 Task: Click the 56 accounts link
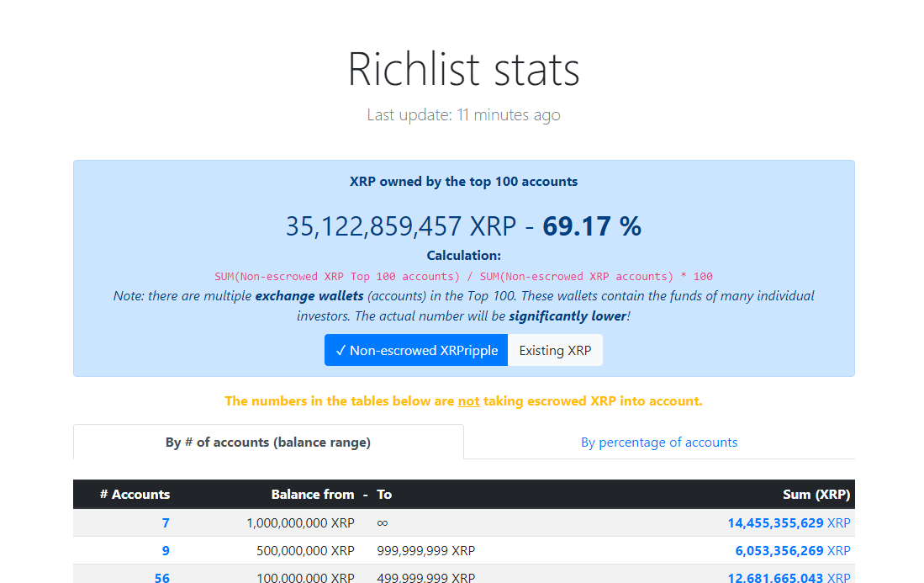tap(162, 577)
